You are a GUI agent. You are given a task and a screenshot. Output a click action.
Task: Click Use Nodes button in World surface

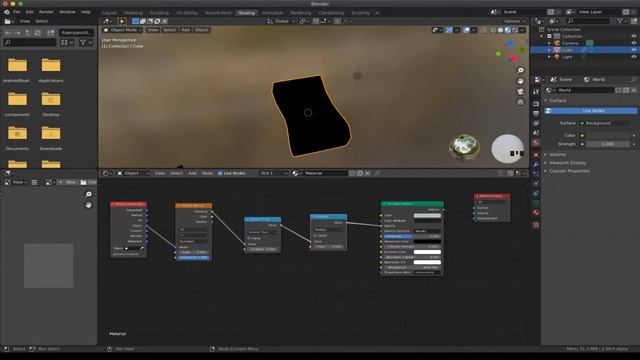(591, 111)
